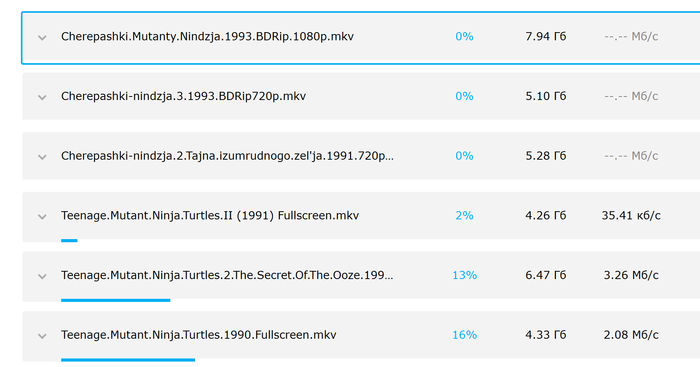This screenshot has width=700, height=367.
Task: Click the 16% percentage value
Action: pos(464,335)
